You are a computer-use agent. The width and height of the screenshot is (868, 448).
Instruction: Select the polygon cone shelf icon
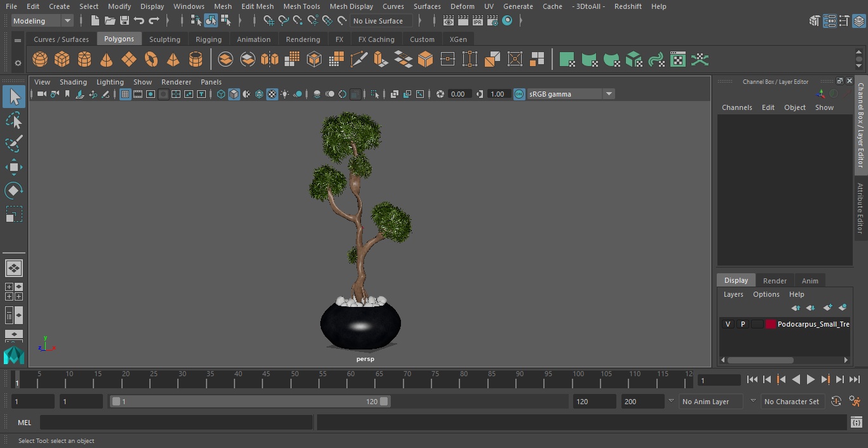107,60
